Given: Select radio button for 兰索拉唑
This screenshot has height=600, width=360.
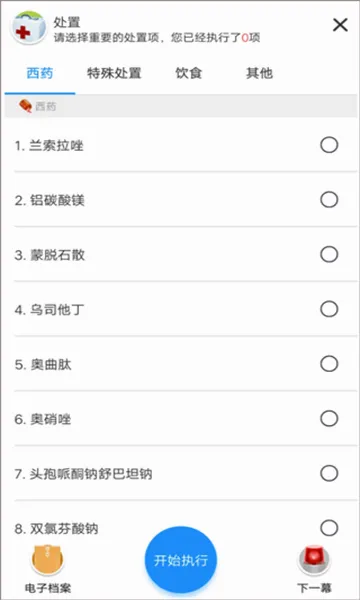Looking at the screenshot, I should click(329, 145).
